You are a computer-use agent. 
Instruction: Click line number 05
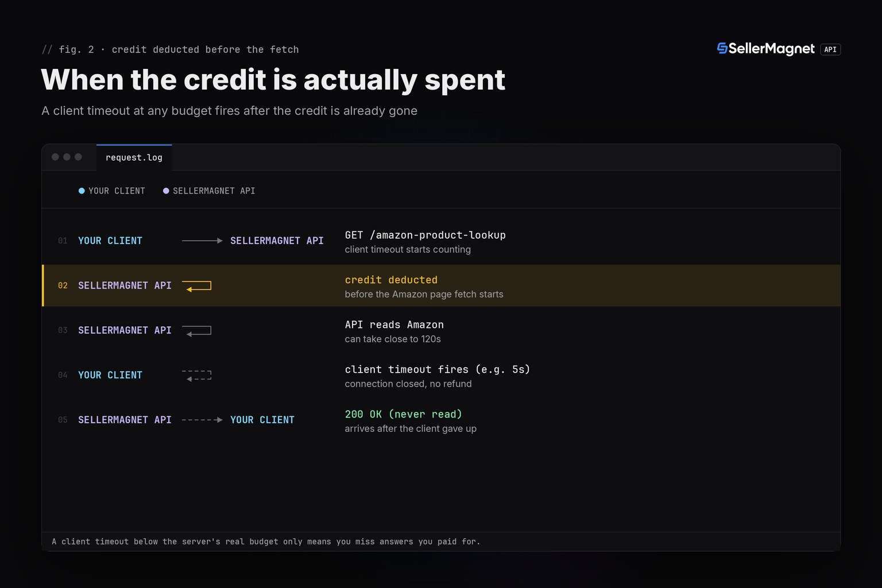(63, 420)
